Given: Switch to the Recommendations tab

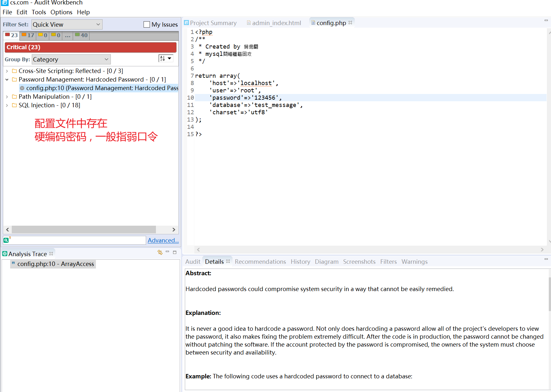Looking at the screenshot, I should pos(260,262).
